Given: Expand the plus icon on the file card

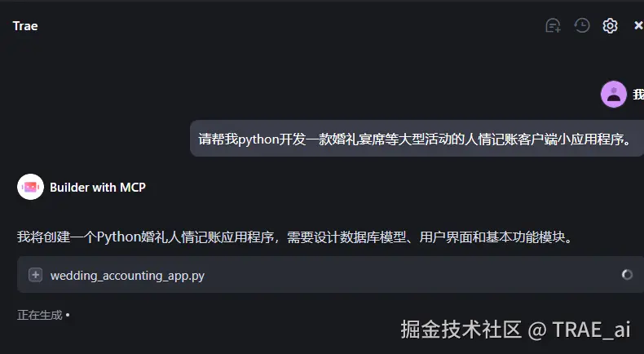Looking at the screenshot, I should (35, 275).
